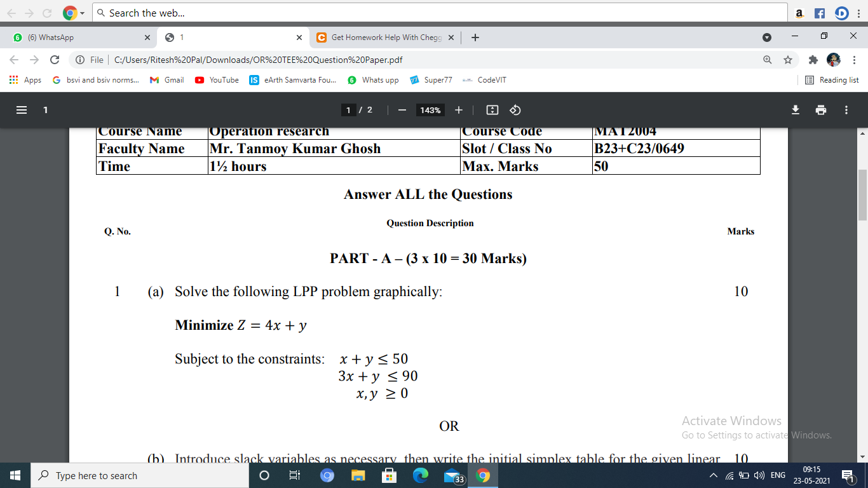This screenshot has height=488, width=868.
Task: Open PDF viewer more actions menu
Action: (846, 110)
